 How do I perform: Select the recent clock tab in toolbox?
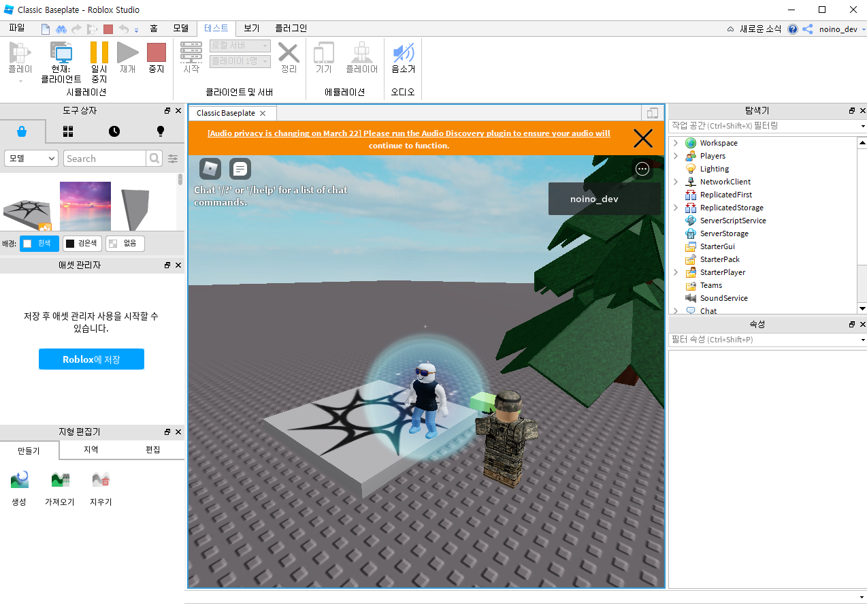(x=114, y=131)
